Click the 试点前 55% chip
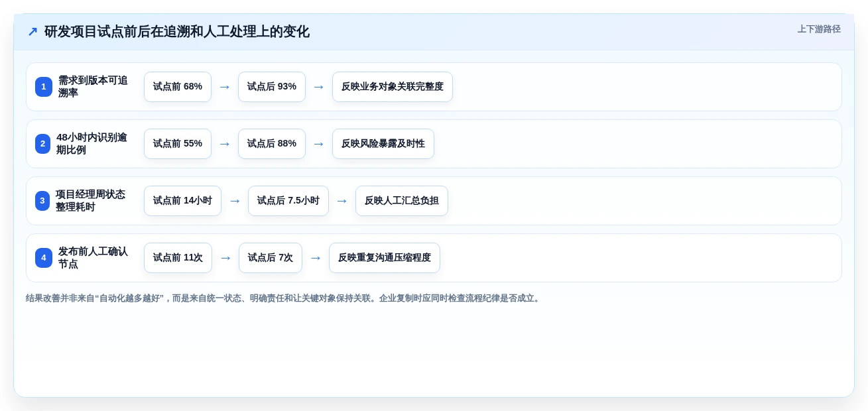 point(178,144)
